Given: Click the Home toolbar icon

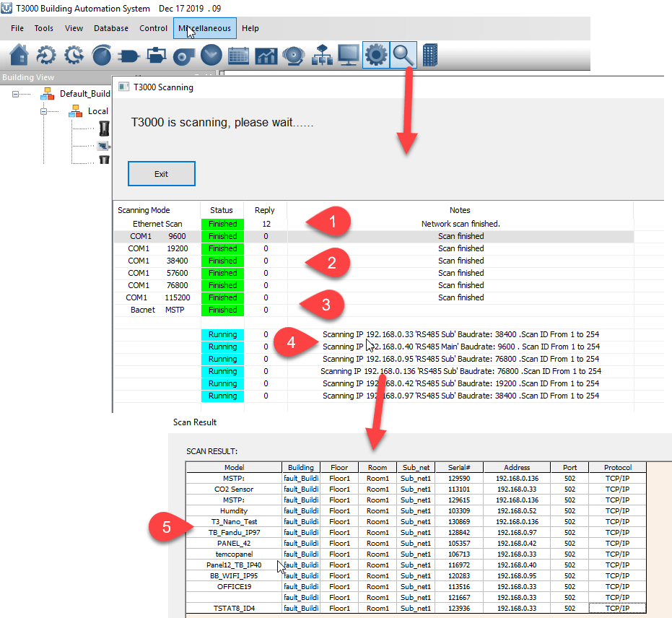Looking at the screenshot, I should click(19, 56).
